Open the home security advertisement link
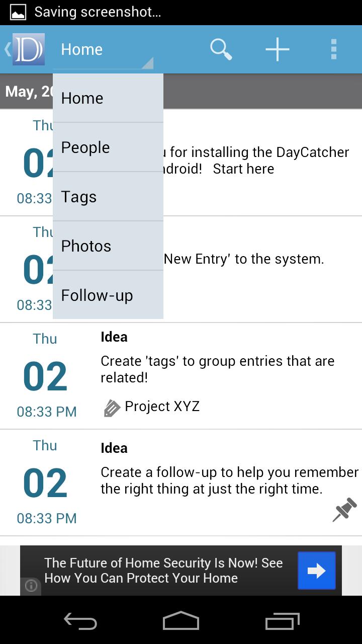This screenshot has height=644, width=362. (163, 570)
